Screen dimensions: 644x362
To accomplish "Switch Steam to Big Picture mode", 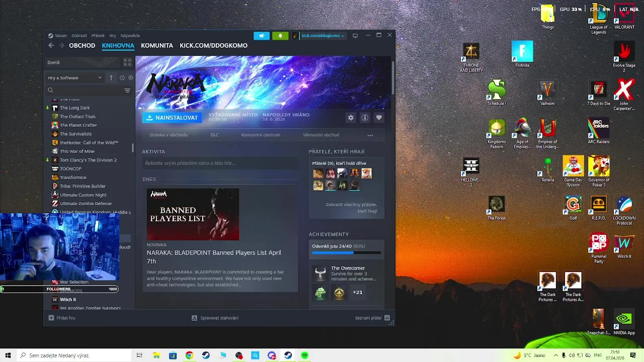I will point(355,36).
